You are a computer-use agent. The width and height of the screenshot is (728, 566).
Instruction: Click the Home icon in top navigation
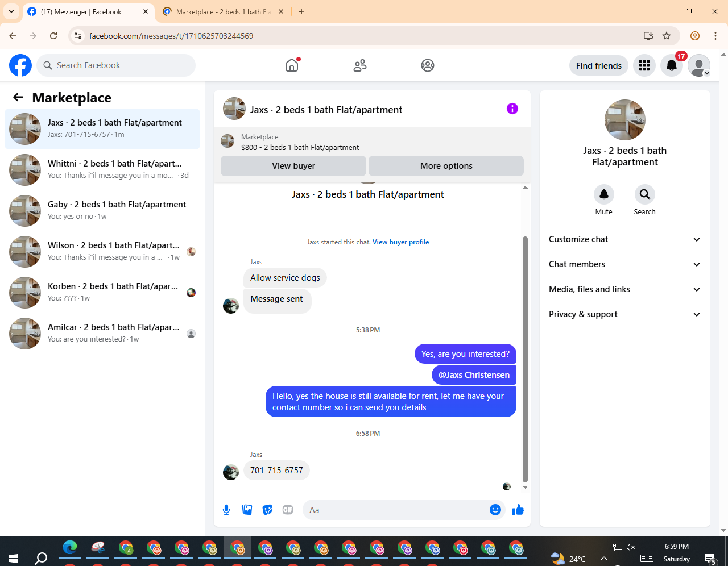coord(292,65)
